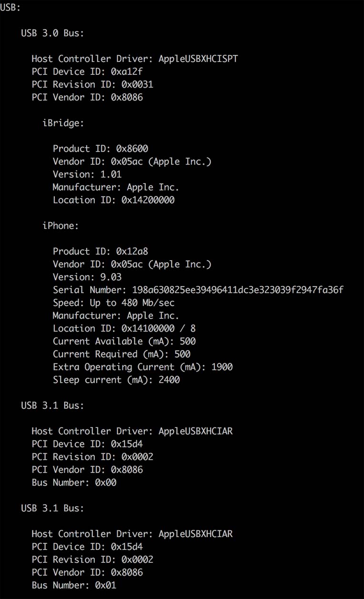Viewport: 364px width, 599px height.
Task: Click Bus Number 0x01 line
Action: (x=74, y=585)
